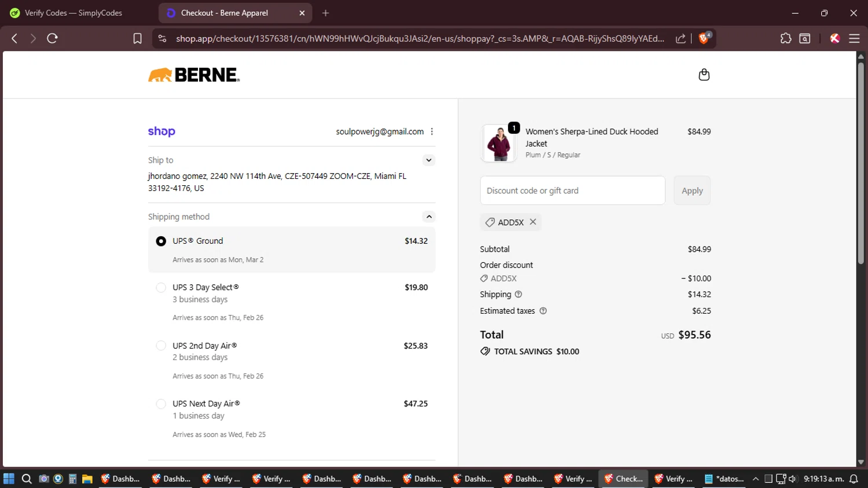Viewport: 868px width, 488px height.
Task: Reload the checkout page
Action: pos(52,38)
